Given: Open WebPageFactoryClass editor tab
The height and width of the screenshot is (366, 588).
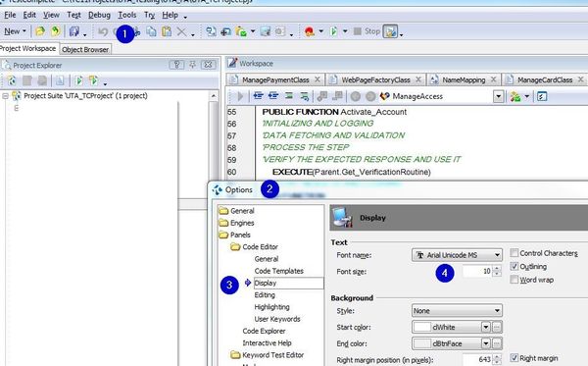Looking at the screenshot, I should pyautogui.click(x=375, y=79).
